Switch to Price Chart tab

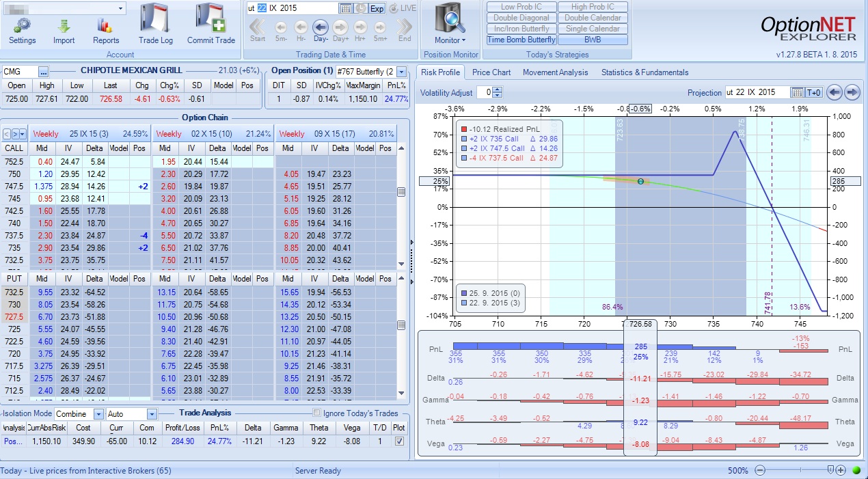point(491,72)
